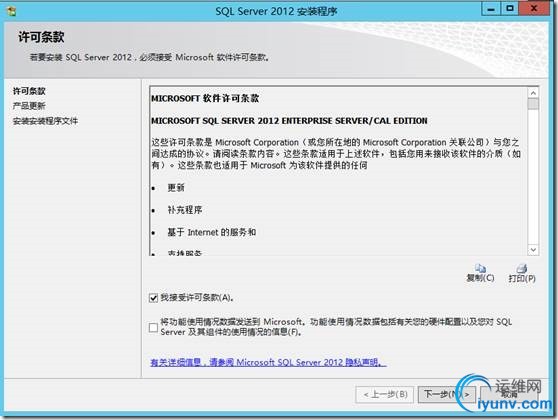Click the Next (下一步) button
This screenshot has width=558, height=420.
pos(447,394)
